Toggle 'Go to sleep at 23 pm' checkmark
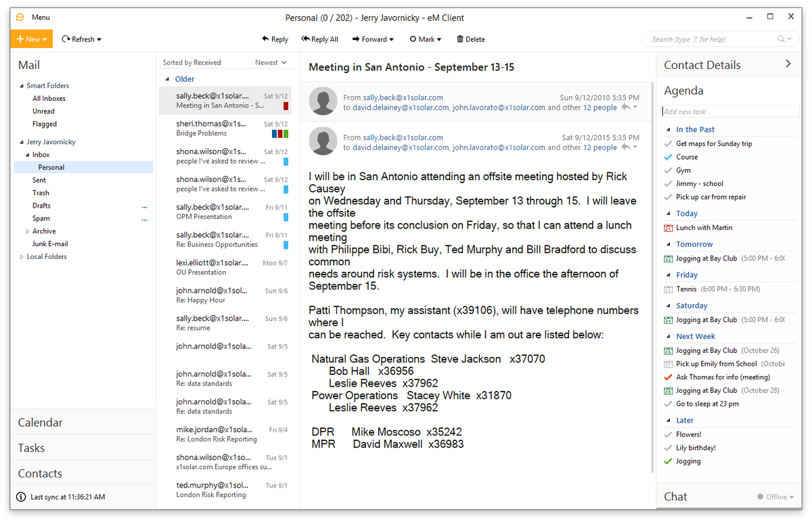This screenshot has height=522, width=812. coord(669,404)
